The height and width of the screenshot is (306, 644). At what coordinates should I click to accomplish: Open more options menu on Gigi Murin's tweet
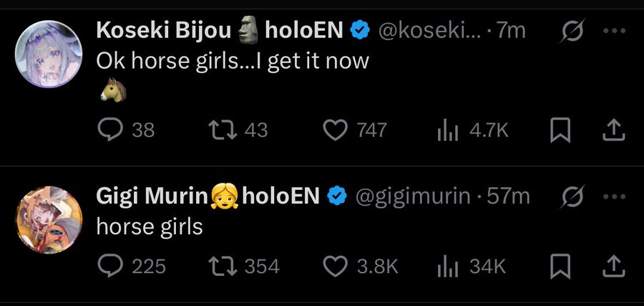point(615,196)
